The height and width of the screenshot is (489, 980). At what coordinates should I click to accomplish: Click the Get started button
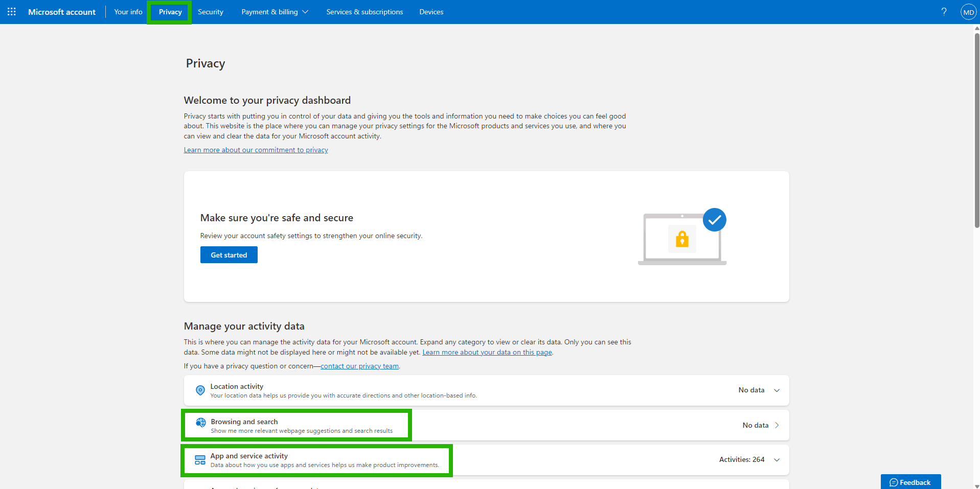[x=229, y=255]
